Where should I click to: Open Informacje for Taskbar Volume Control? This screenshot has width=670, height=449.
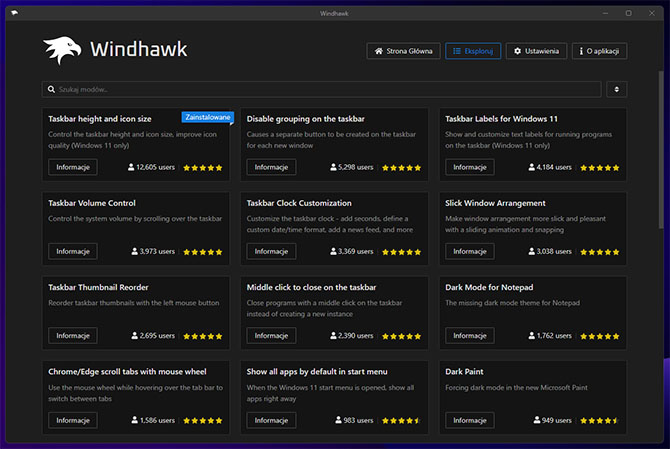73,251
